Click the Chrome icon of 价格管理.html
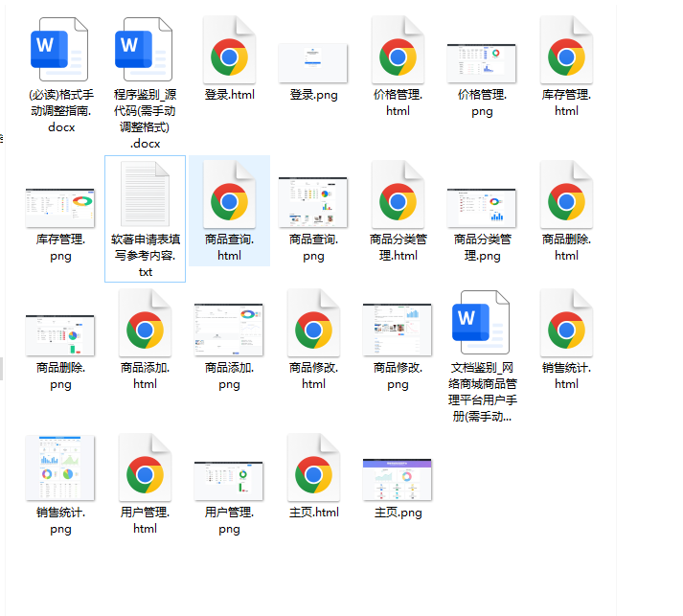Viewport: 683px width, 616px height. tap(398, 50)
